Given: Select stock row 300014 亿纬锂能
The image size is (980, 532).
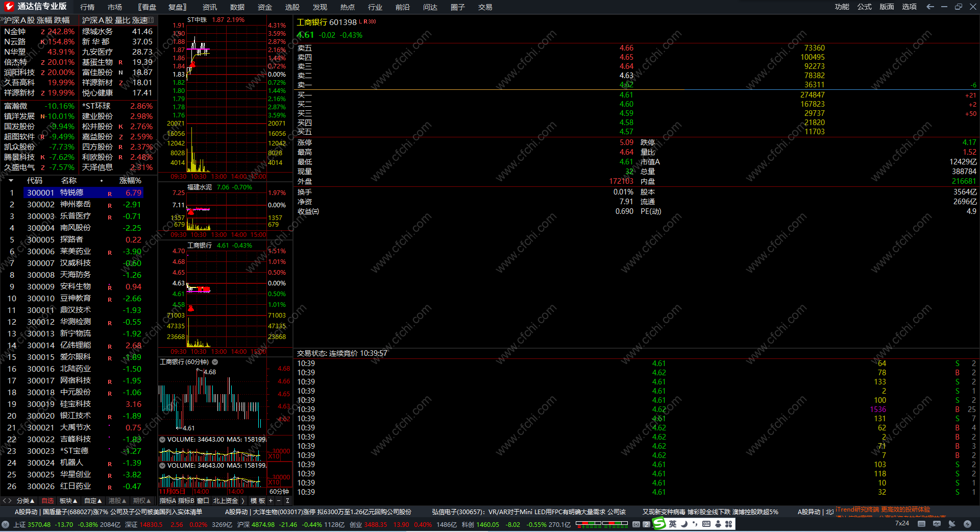Looking at the screenshot, I should pos(79,345).
